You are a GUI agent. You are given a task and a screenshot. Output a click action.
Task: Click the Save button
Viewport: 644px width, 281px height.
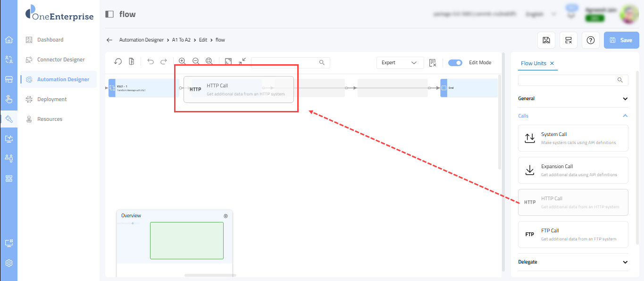[x=621, y=40]
